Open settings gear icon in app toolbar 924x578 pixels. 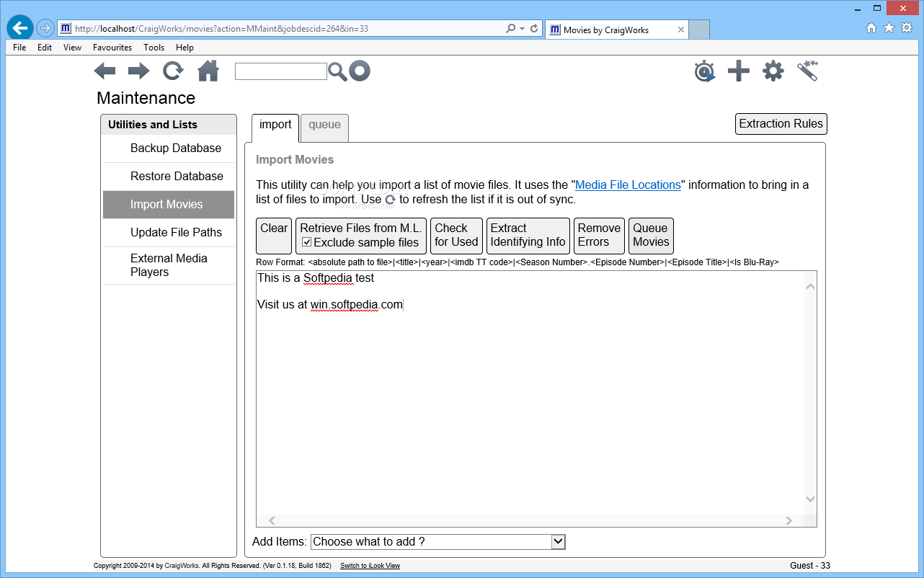coord(773,71)
